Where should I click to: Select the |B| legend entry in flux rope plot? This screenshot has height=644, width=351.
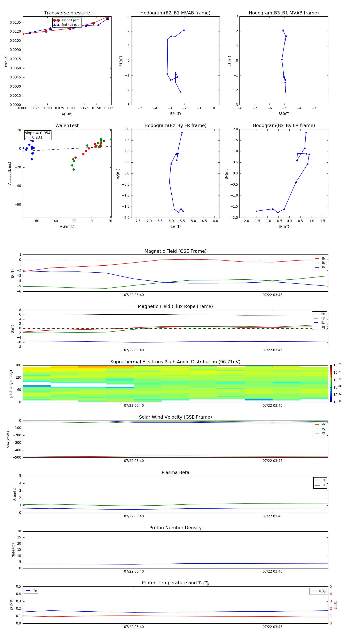coord(320,327)
